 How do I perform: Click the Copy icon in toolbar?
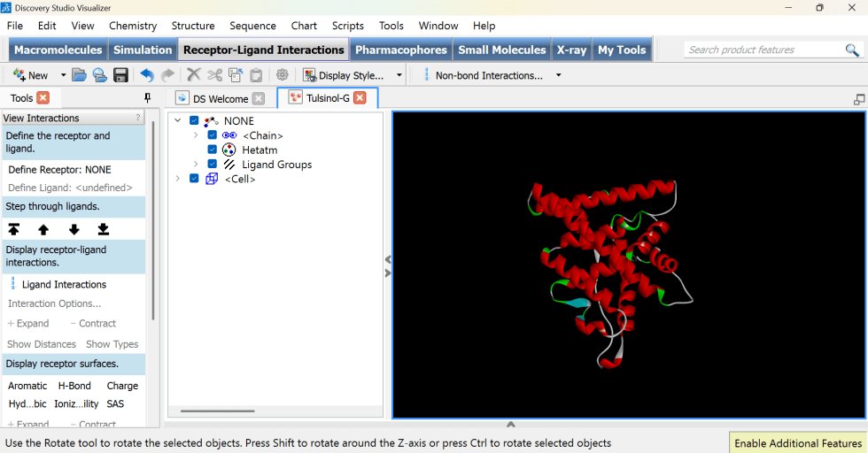coord(236,75)
